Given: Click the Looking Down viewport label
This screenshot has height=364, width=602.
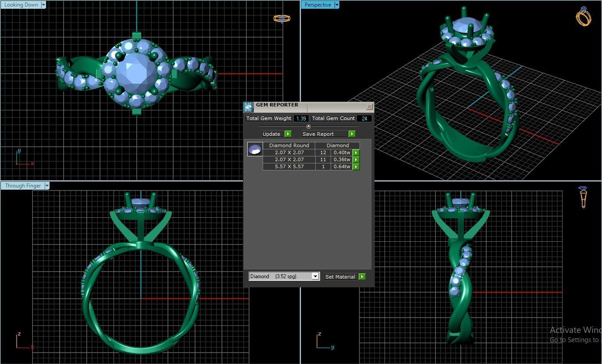Looking at the screenshot, I should click(x=21, y=5).
